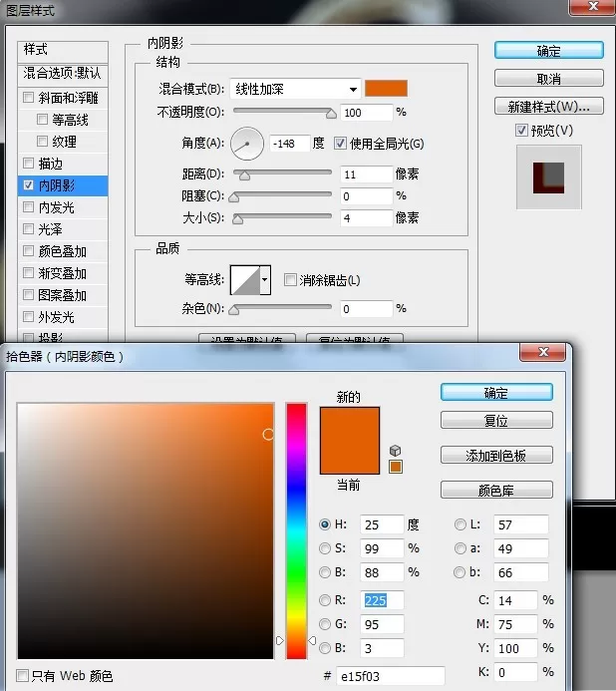Click the size (大小) slider handle
This screenshot has width=616, height=691.
pos(238,219)
